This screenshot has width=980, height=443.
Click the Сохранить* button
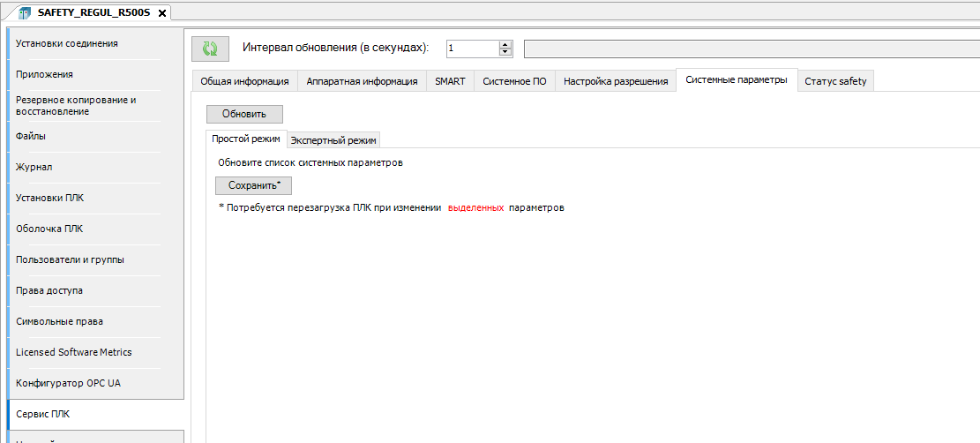254,185
